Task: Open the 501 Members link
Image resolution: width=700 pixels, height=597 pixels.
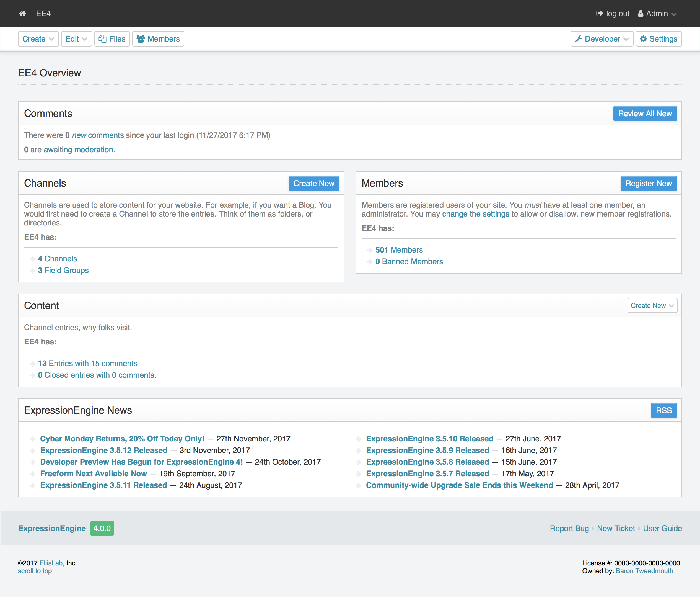Action: click(399, 250)
